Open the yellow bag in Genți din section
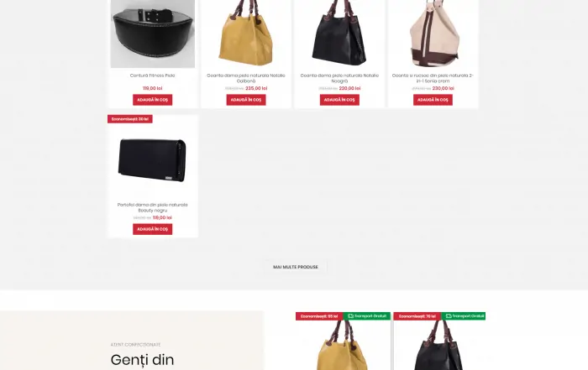 pyautogui.click(x=343, y=346)
